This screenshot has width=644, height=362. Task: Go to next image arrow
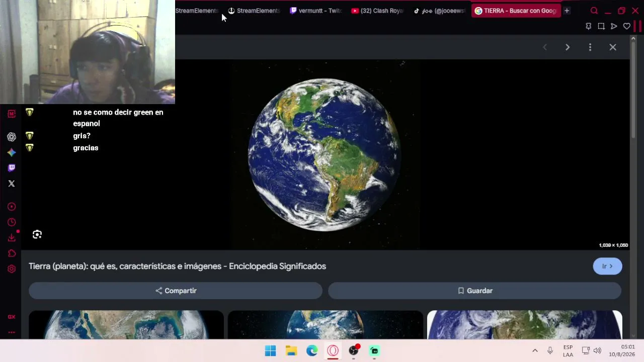click(568, 47)
